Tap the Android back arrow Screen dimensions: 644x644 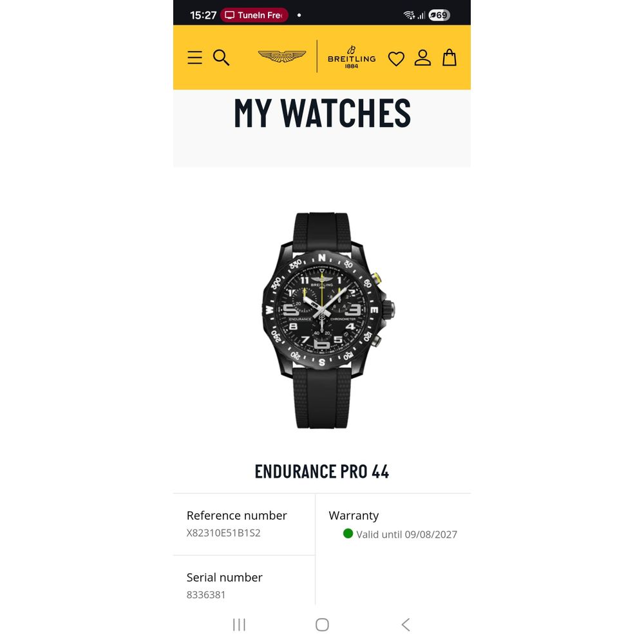pyautogui.click(x=406, y=625)
